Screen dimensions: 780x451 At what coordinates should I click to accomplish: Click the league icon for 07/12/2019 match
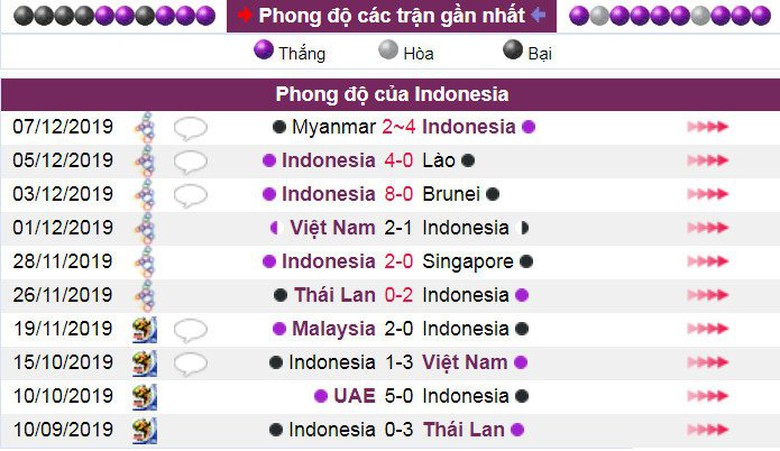coord(146,127)
